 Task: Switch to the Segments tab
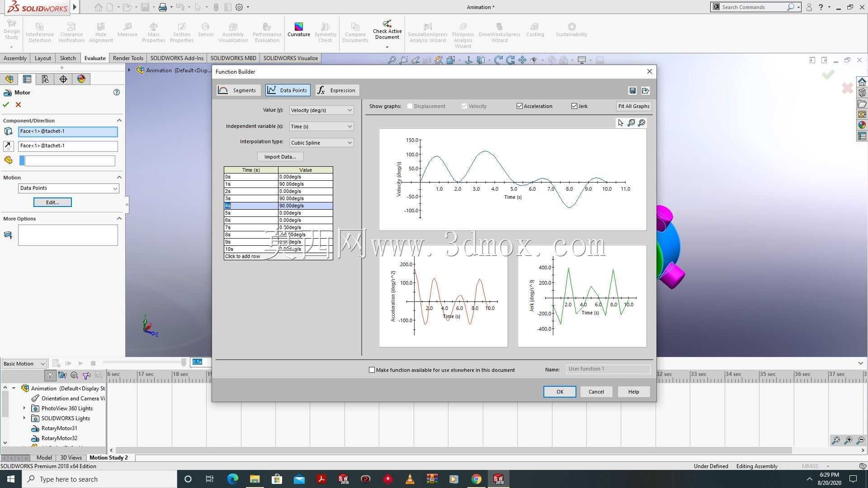tap(238, 90)
